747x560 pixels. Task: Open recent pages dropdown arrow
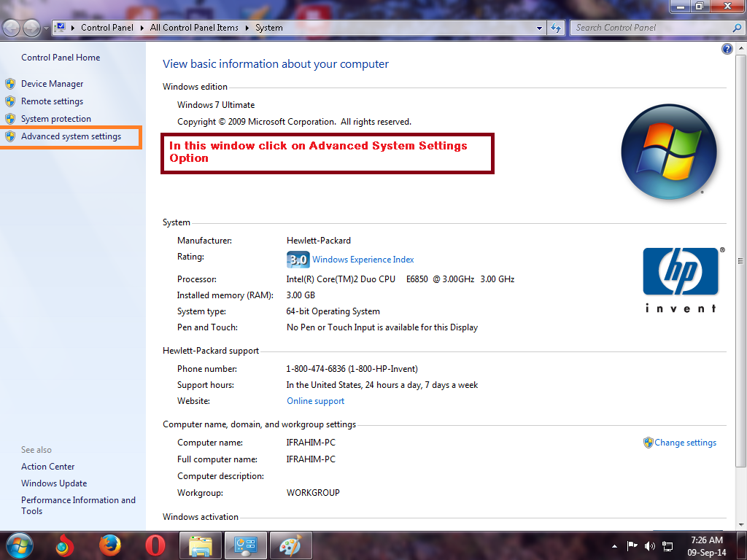[x=46, y=28]
